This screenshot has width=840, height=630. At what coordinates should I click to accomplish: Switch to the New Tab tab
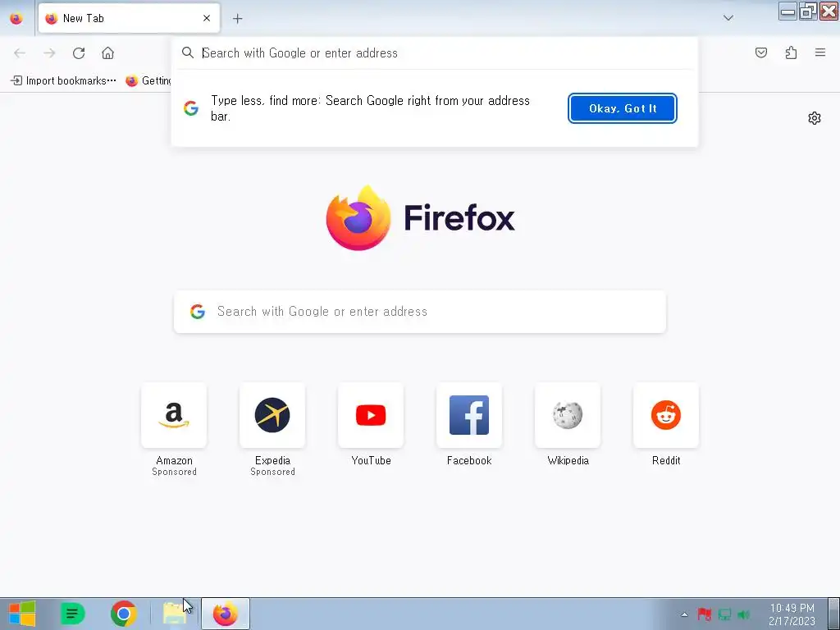pos(129,18)
